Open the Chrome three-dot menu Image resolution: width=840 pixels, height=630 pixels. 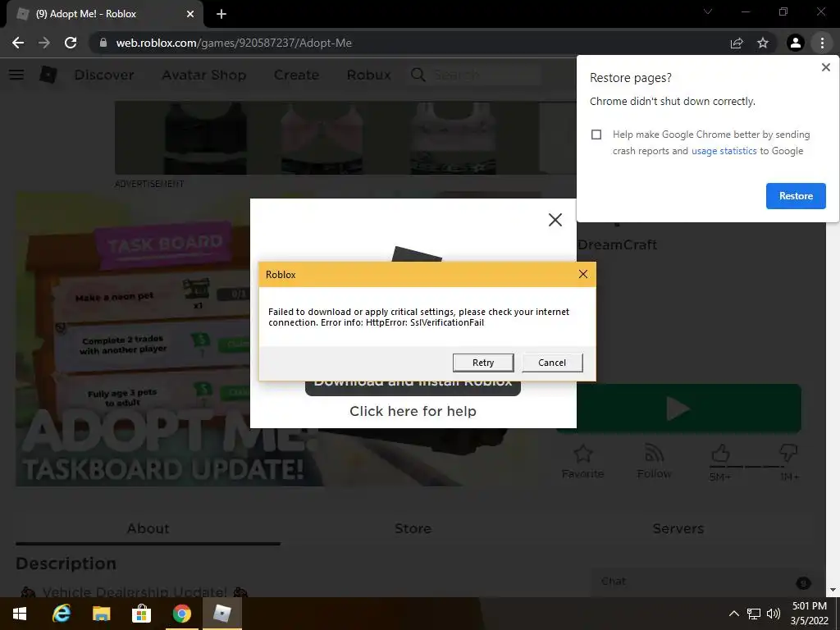pos(822,43)
